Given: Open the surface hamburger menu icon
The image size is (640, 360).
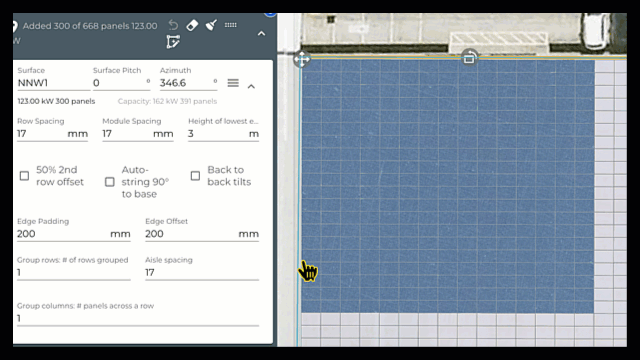Looking at the screenshot, I should click(233, 83).
